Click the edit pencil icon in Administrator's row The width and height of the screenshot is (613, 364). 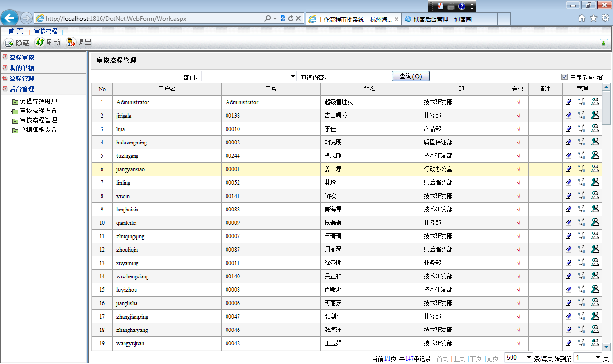pos(568,102)
